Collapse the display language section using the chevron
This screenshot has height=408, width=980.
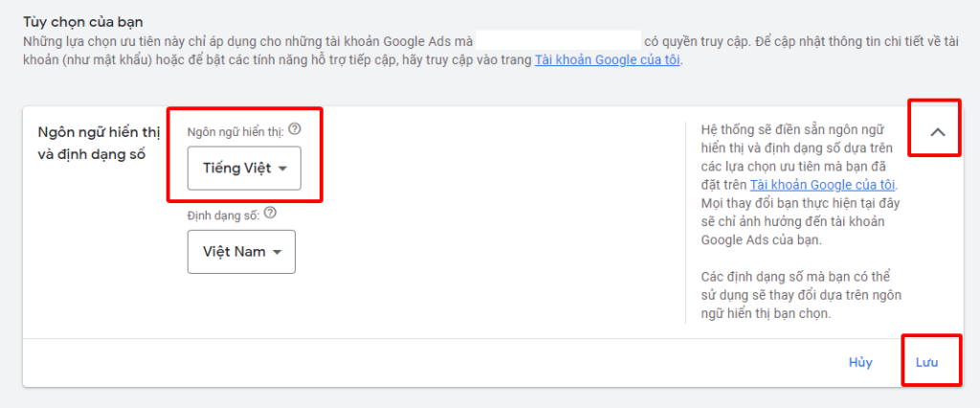[938, 132]
